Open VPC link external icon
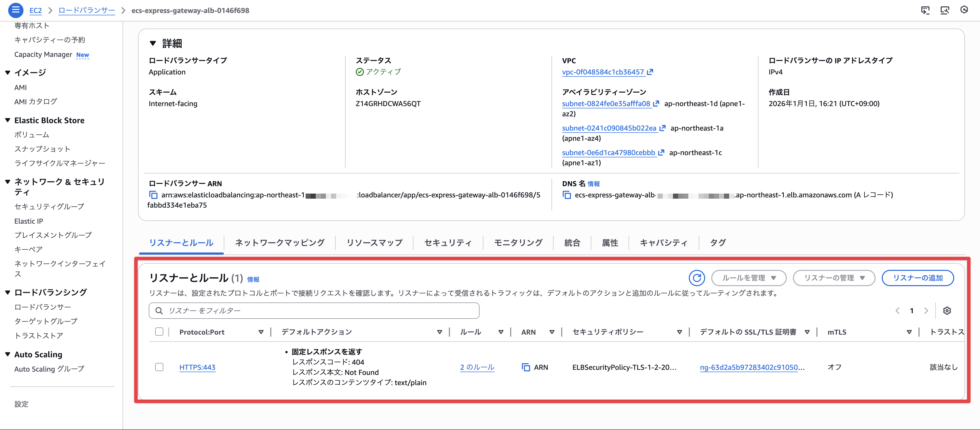 (x=650, y=72)
